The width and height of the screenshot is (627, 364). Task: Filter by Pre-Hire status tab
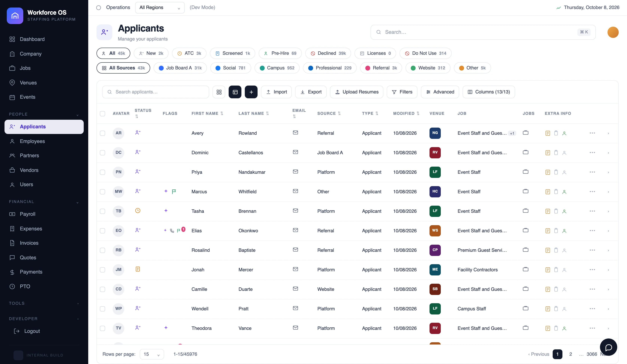[x=280, y=53]
